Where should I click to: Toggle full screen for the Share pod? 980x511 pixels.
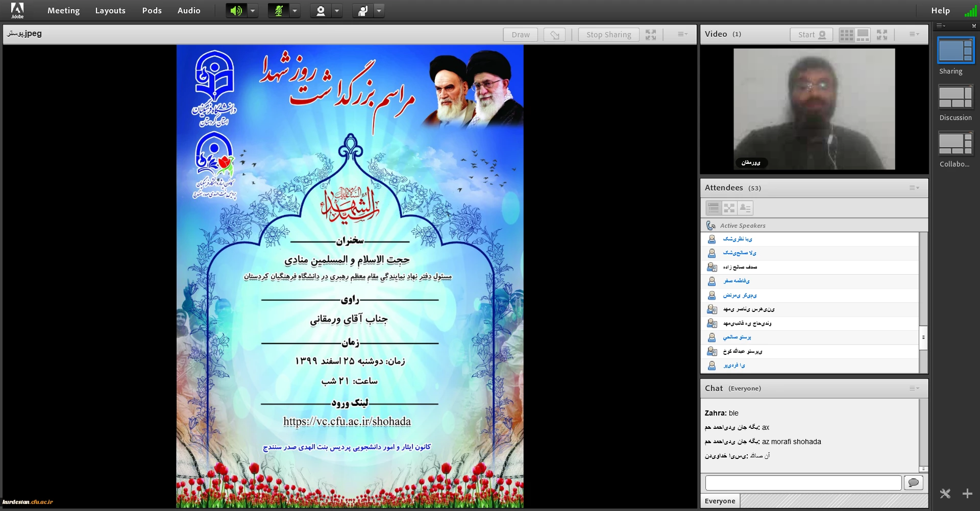[x=651, y=35]
